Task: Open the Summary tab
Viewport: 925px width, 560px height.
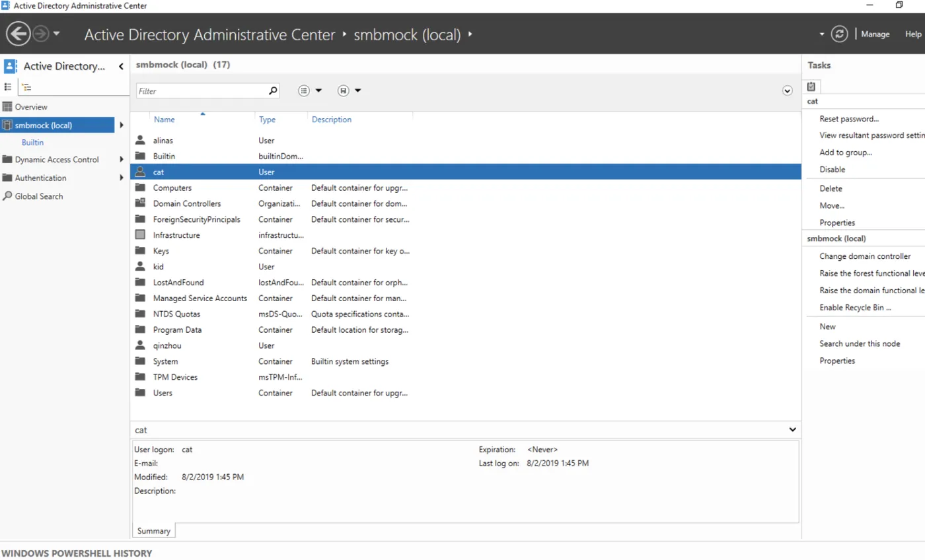Action: pos(154,531)
